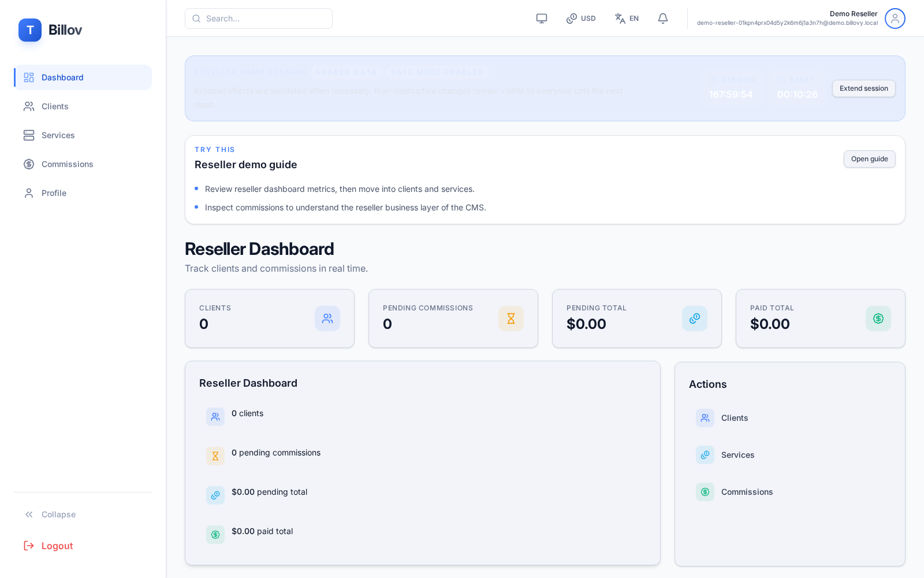This screenshot has width=924, height=578.
Task: Navigate to the Commissions page
Action: click(x=67, y=164)
